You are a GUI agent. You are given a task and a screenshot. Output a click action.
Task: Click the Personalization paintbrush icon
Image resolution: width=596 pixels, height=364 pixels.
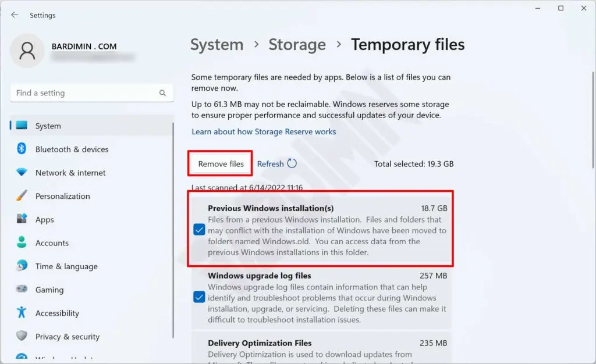coord(22,195)
